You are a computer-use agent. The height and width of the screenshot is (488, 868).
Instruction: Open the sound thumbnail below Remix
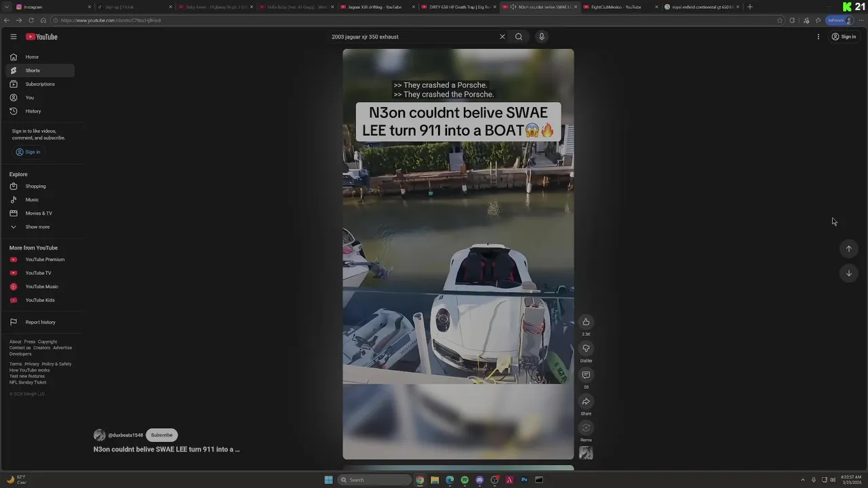click(586, 453)
